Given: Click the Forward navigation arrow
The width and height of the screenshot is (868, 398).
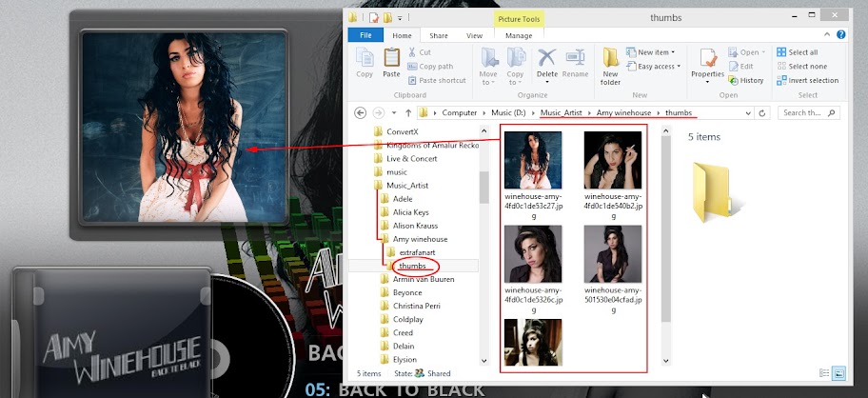Looking at the screenshot, I should (x=379, y=113).
